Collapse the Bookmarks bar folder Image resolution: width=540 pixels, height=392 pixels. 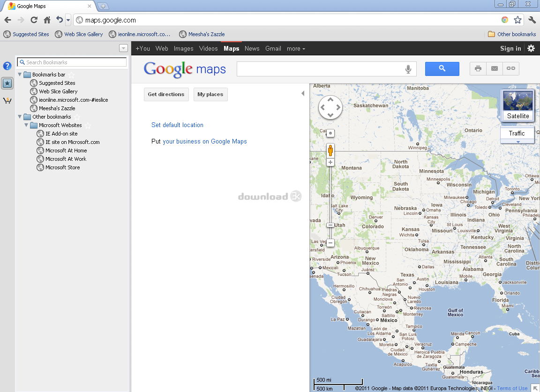[20, 75]
